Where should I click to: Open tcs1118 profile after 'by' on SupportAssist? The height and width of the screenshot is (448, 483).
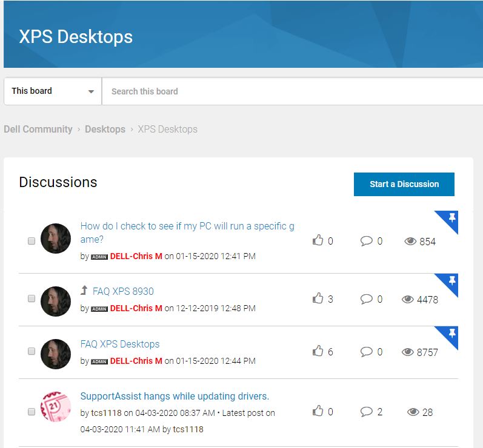coord(106,413)
